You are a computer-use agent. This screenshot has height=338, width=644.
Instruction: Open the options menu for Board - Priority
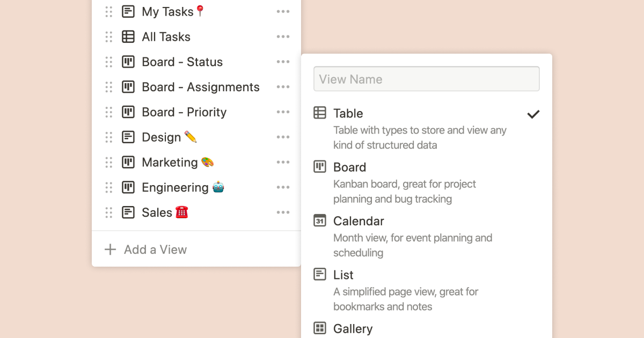(283, 112)
